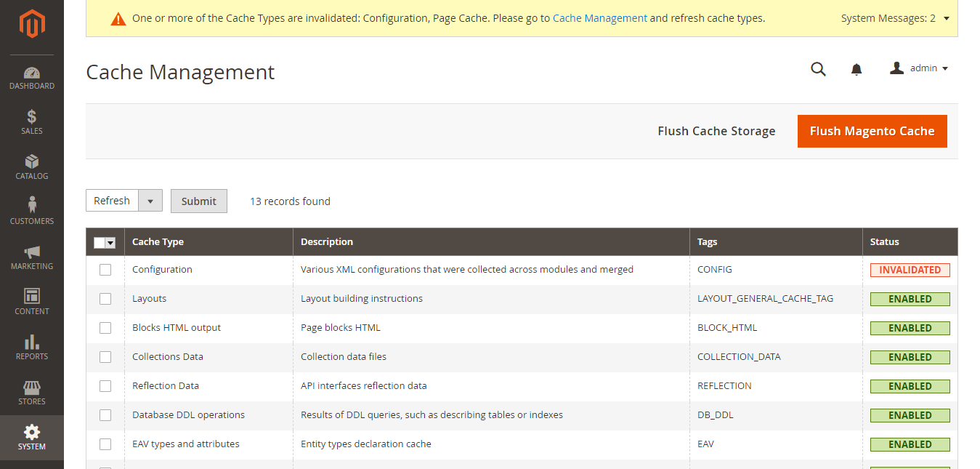This screenshot has width=980, height=469.
Task: Click the Flush Cache Storage button
Action: point(716,131)
